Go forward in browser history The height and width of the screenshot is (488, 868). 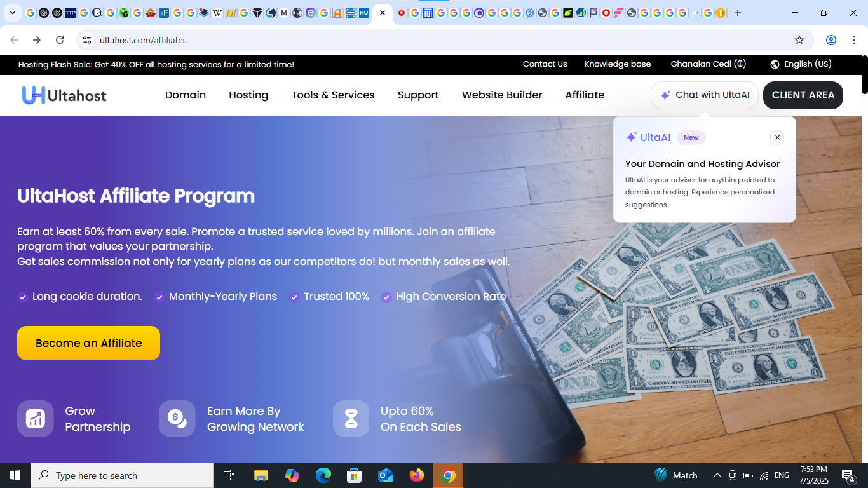click(x=37, y=40)
